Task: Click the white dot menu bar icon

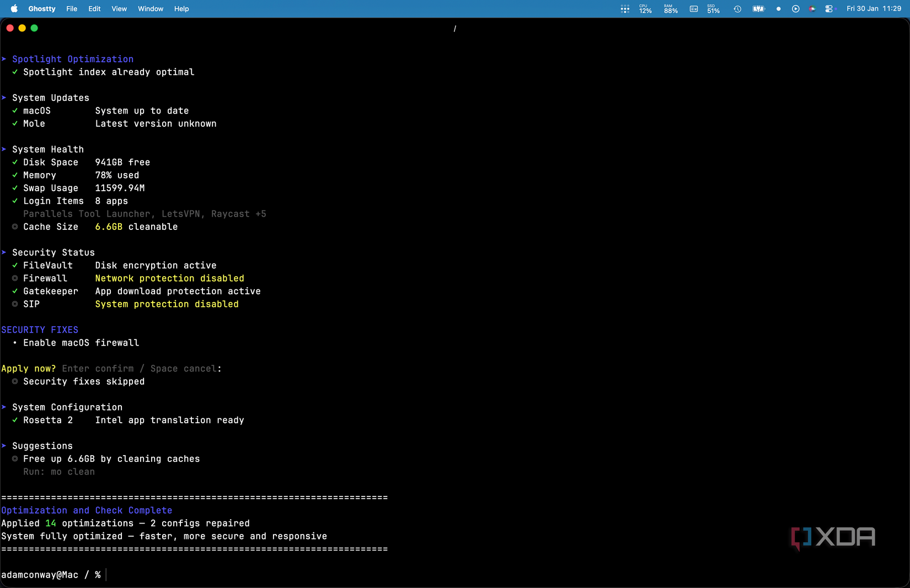Action: click(x=779, y=9)
